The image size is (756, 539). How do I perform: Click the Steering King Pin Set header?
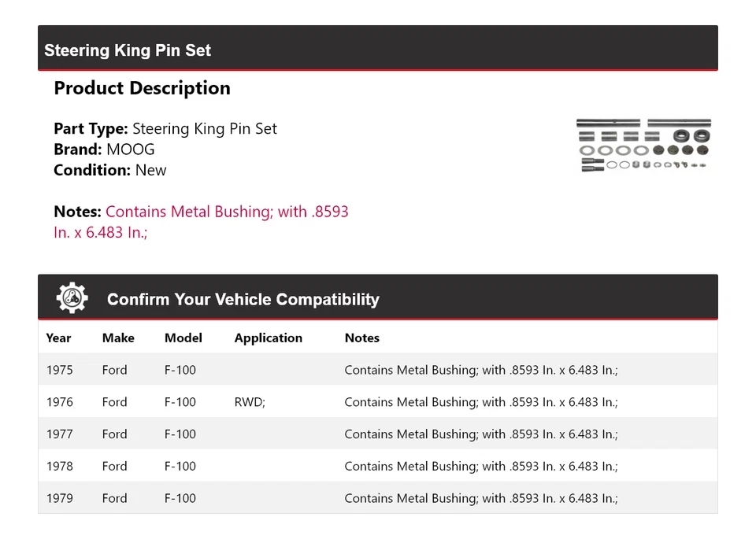tap(128, 50)
